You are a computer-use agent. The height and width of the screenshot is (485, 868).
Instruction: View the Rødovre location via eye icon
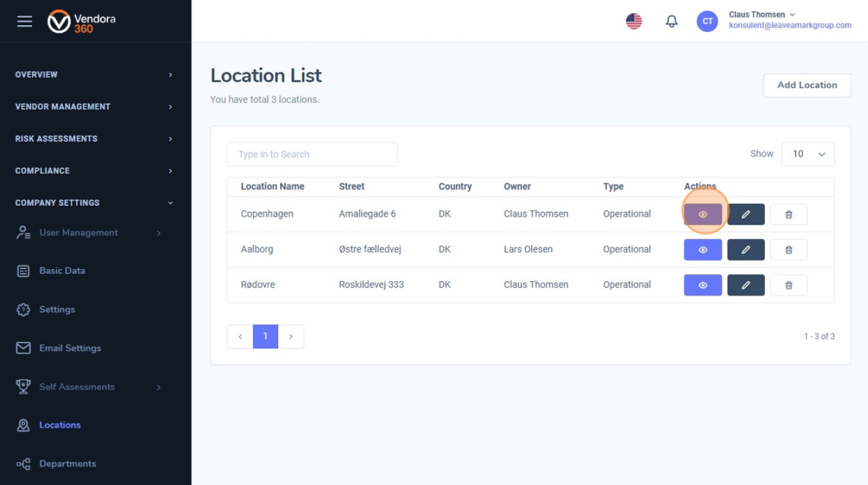point(703,285)
